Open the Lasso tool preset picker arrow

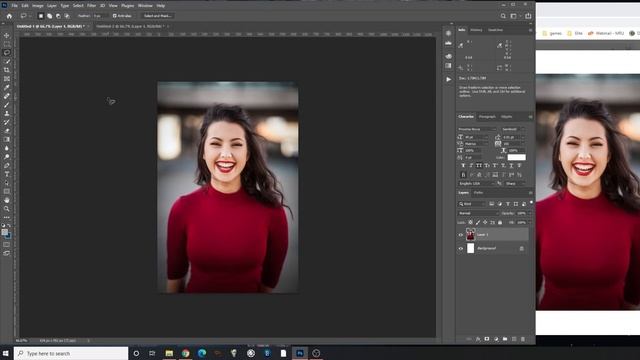click(x=29, y=16)
